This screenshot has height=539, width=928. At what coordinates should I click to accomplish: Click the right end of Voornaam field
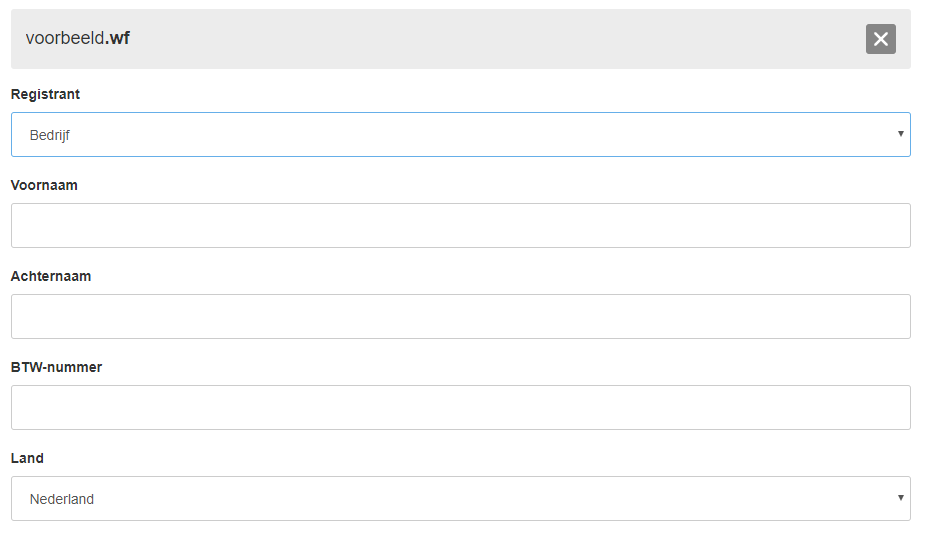[x=888, y=225]
